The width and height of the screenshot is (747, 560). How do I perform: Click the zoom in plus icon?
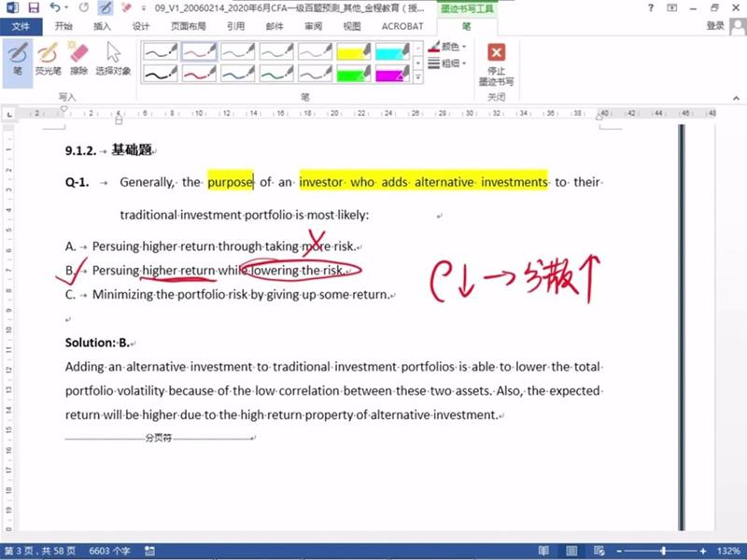[x=703, y=551]
